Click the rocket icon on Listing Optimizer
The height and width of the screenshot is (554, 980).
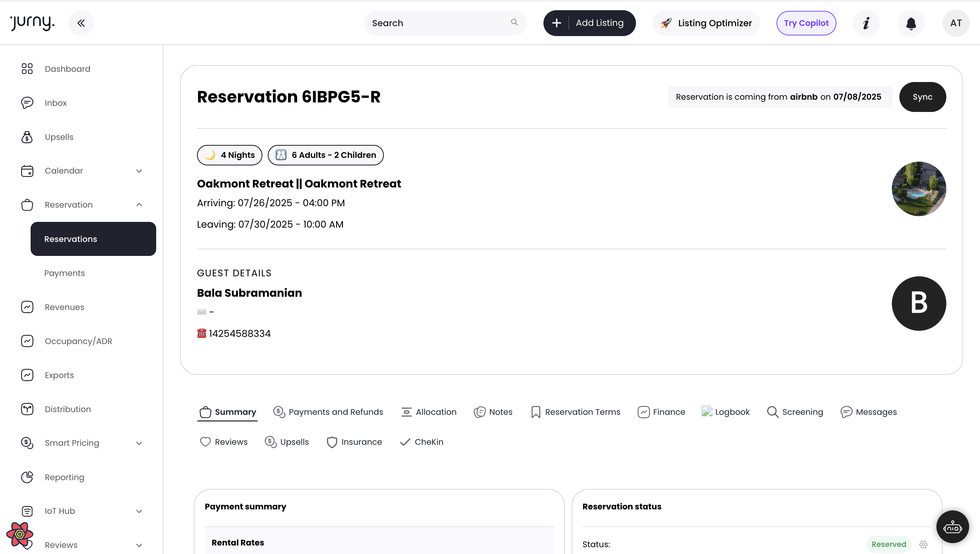[666, 23]
